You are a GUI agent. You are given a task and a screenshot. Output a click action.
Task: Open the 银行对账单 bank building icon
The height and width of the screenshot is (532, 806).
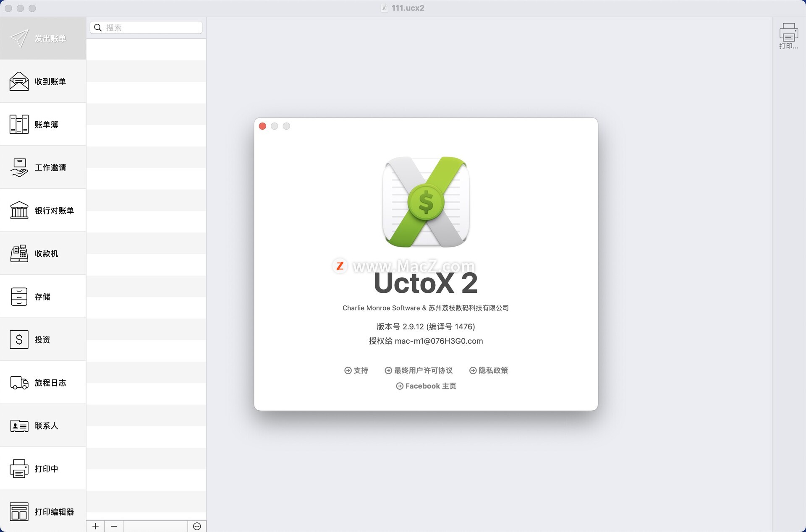19,210
